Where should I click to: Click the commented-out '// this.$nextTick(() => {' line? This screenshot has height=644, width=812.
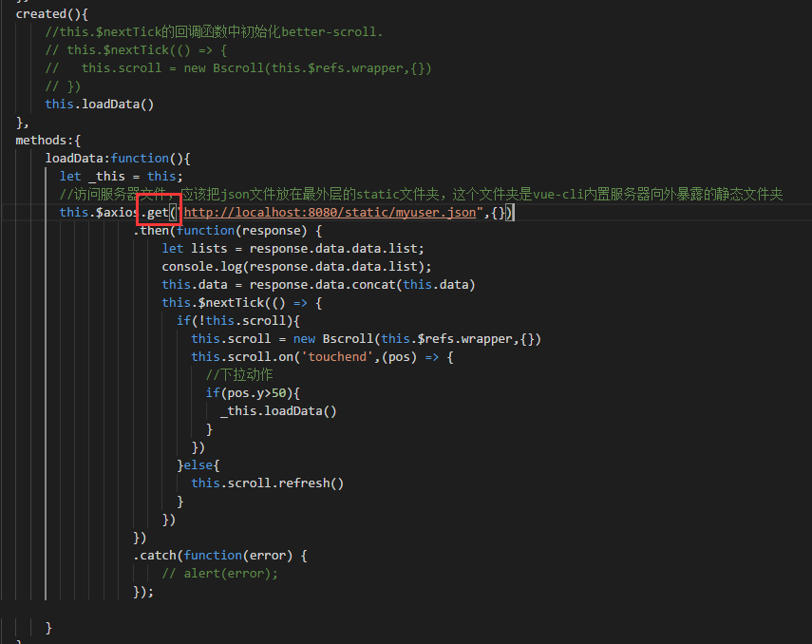pos(136,50)
